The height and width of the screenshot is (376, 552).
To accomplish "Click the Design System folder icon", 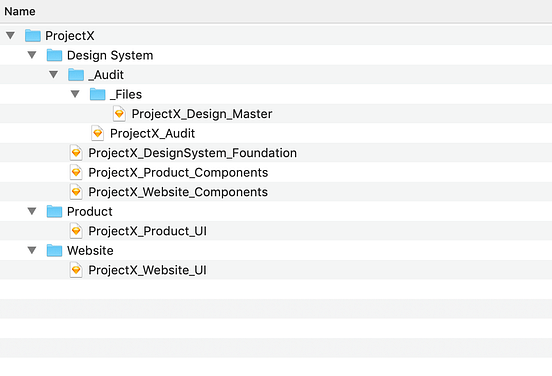I will pyautogui.click(x=54, y=55).
